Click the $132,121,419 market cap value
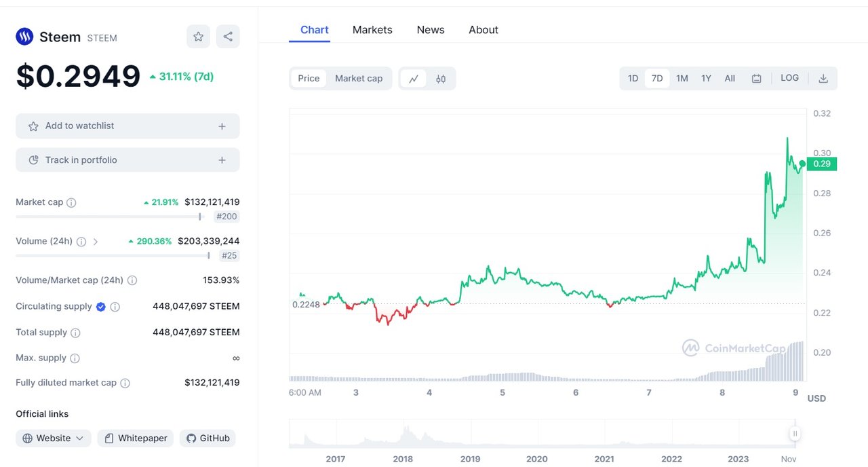 (212, 202)
